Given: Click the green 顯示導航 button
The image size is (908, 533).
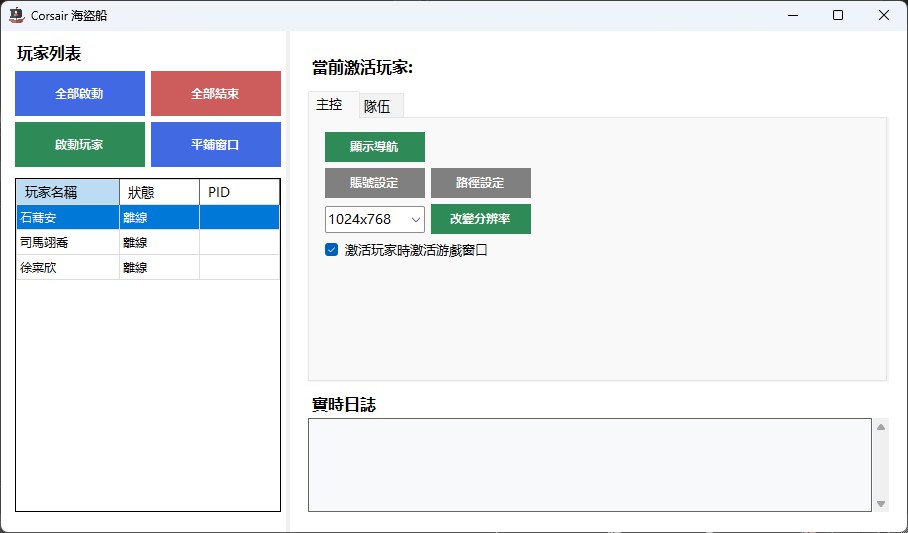Looking at the screenshot, I should pos(374,146).
